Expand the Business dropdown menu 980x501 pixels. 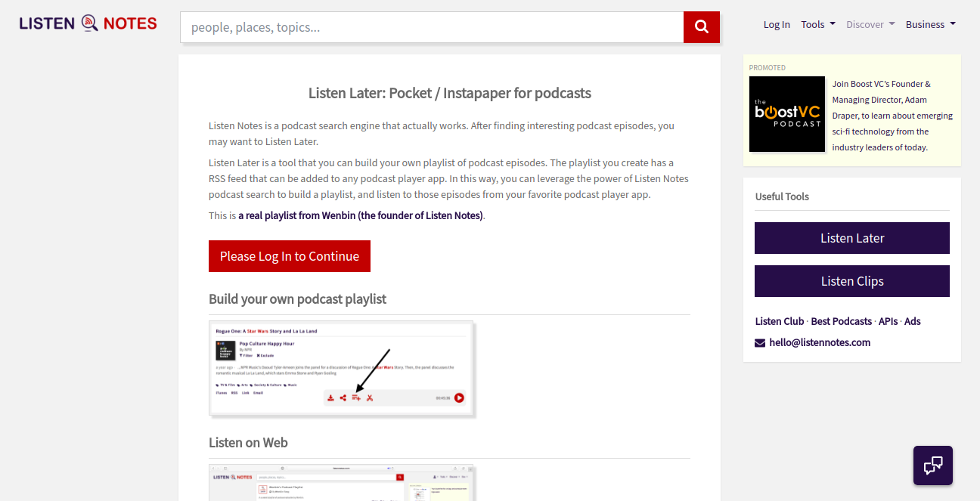tap(930, 24)
